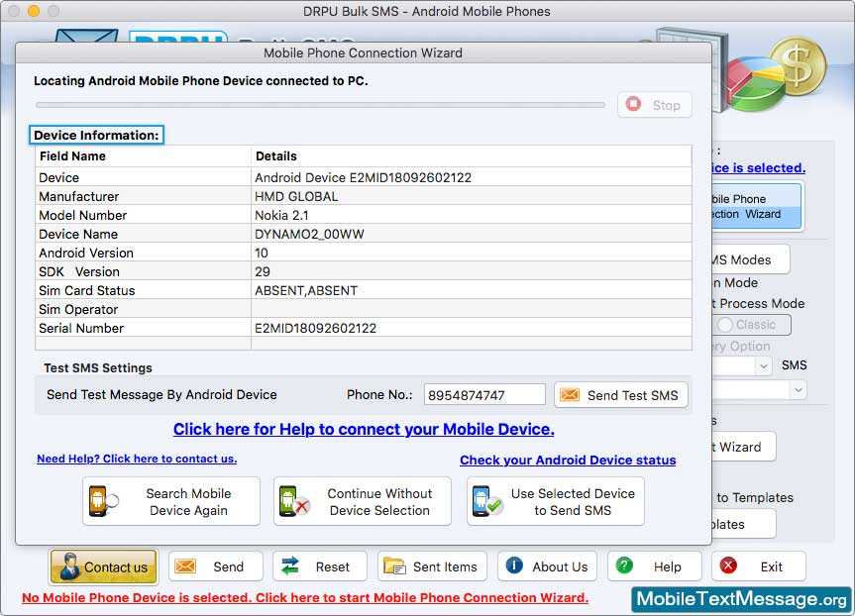Viewport: 855px width, 616px height.
Task: Click MobileTextMessage.org banner
Action: pos(741,599)
